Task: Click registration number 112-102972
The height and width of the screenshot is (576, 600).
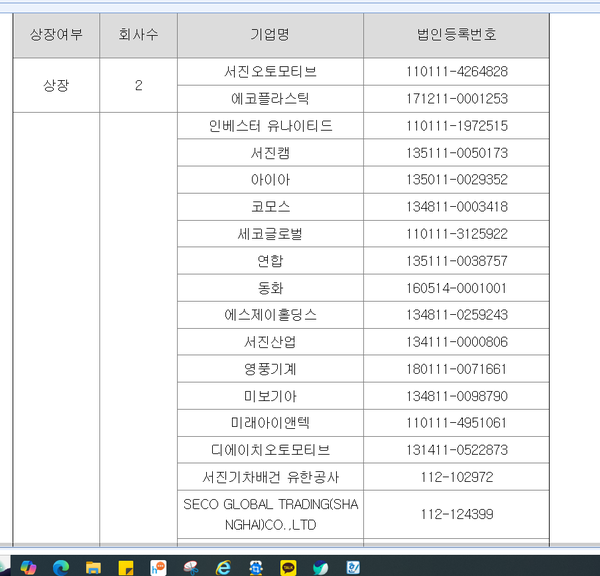Action: pos(457,477)
